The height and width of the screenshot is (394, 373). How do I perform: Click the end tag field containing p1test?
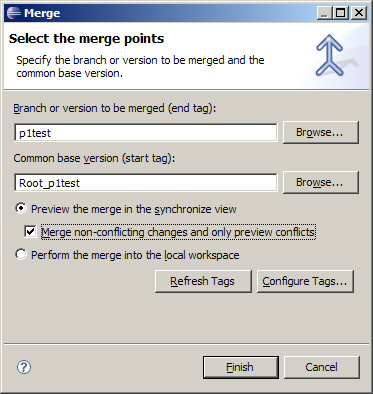coord(146,133)
